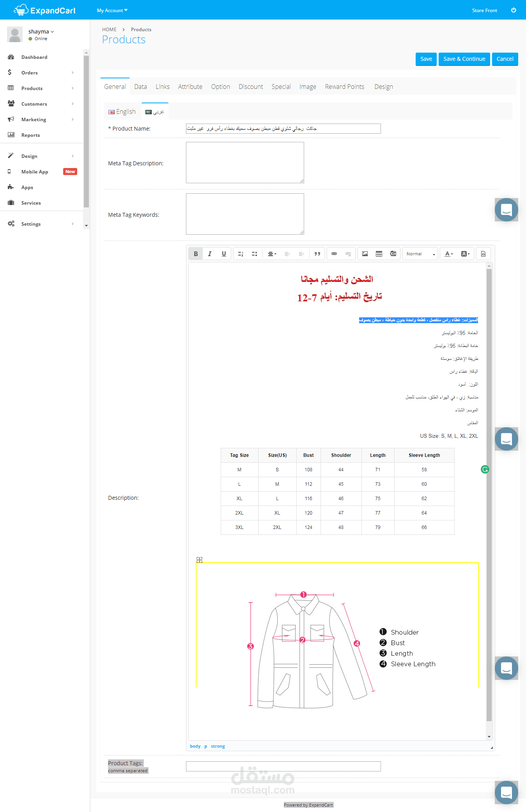Click the editor vertical scrollbar
The width and height of the screenshot is (526, 812).
489,495
